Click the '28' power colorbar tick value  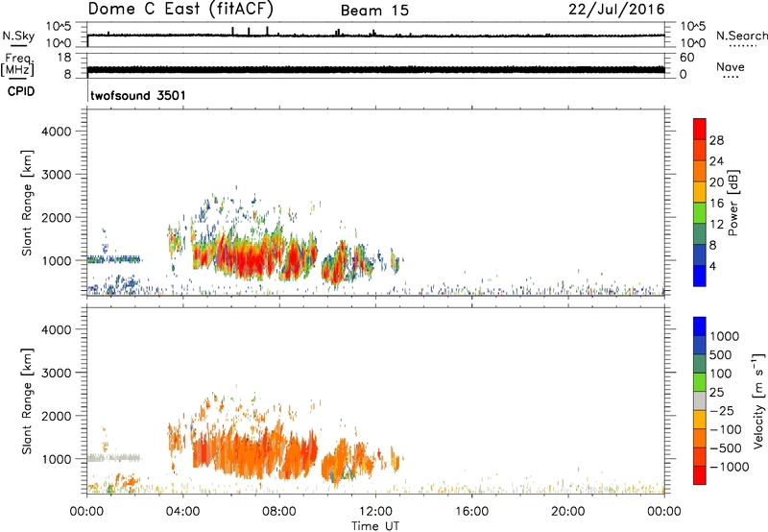coord(716,140)
